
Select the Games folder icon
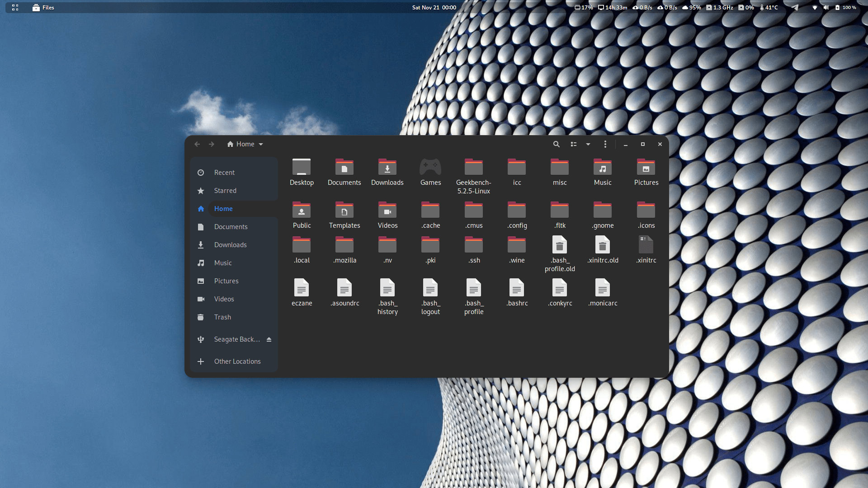click(430, 167)
